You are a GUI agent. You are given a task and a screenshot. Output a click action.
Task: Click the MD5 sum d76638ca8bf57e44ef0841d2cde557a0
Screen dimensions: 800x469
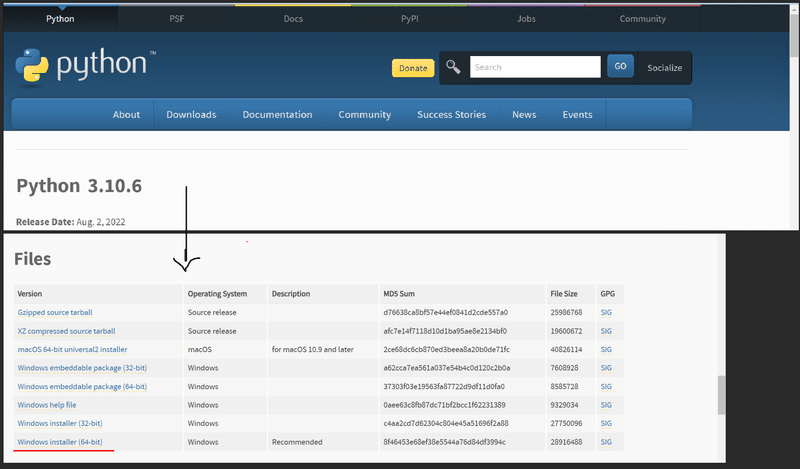(445, 312)
